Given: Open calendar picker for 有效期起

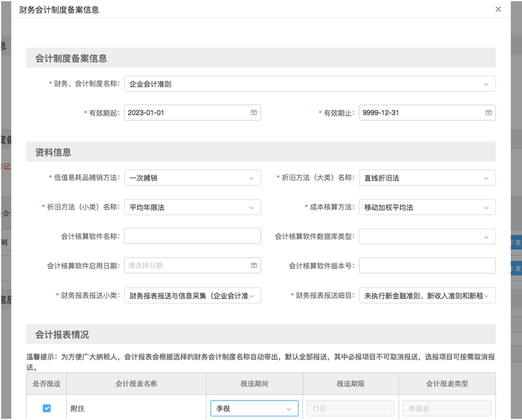Looking at the screenshot, I should pyautogui.click(x=253, y=113).
